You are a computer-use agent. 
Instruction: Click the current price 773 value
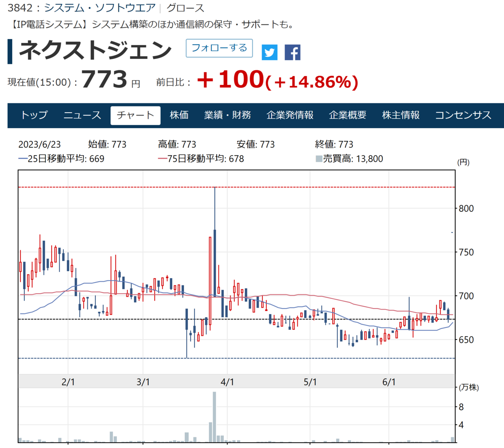(104, 79)
